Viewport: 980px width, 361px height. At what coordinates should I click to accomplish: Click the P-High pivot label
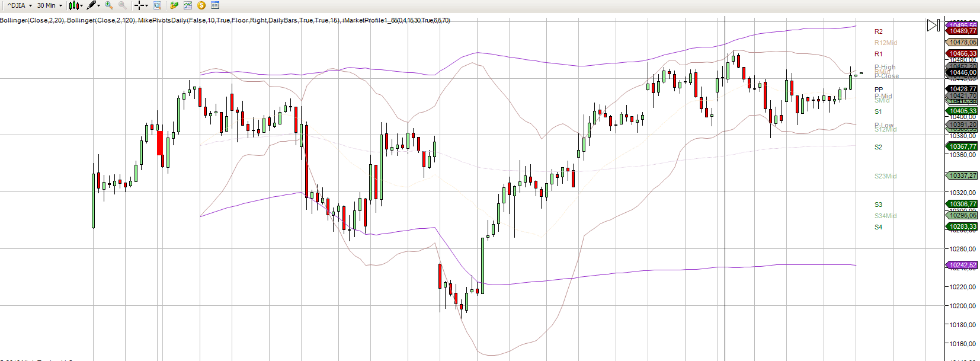coord(885,67)
